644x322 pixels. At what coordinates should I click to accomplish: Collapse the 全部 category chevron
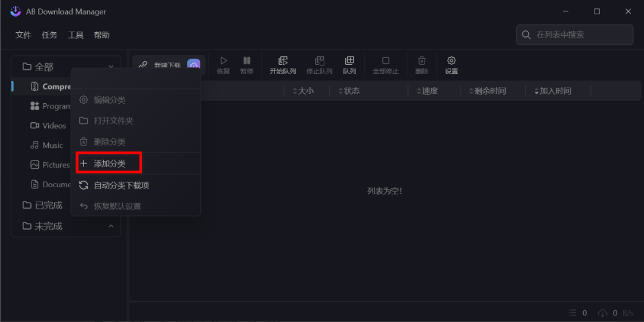coord(111,67)
